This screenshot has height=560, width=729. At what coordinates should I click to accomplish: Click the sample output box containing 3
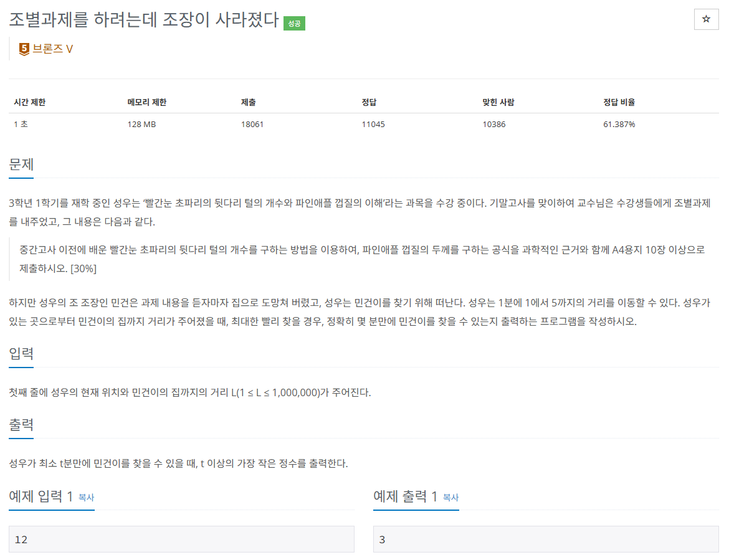[546, 539]
